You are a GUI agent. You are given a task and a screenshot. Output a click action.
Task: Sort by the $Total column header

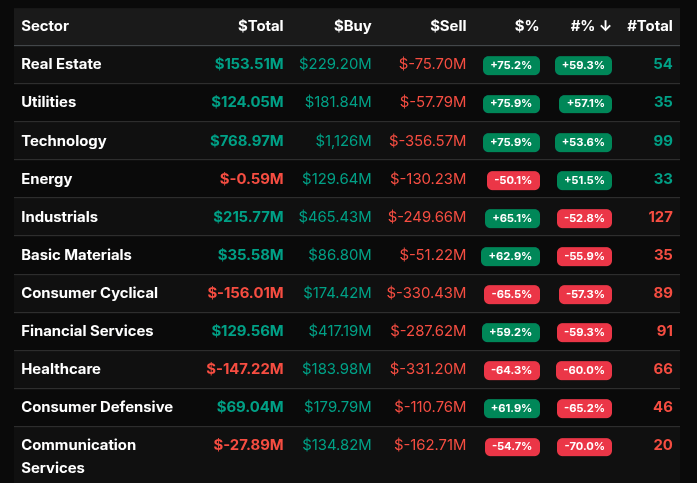[x=260, y=26]
